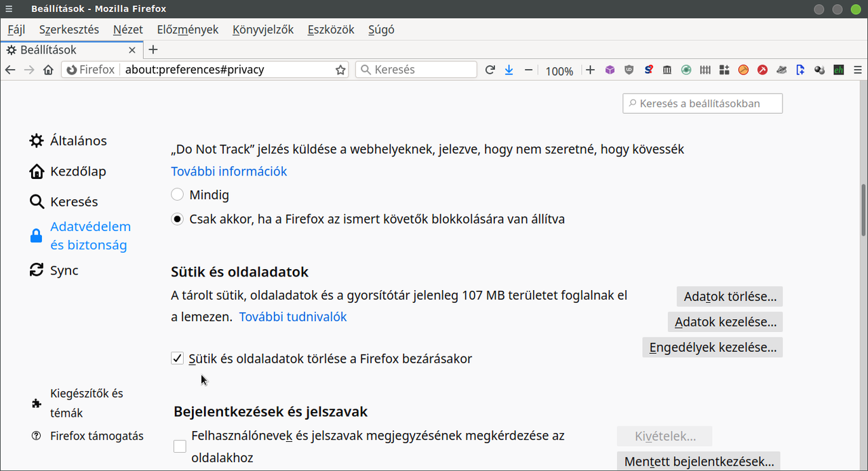Zoom out with the minus button
868x471 pixels.
529,70
